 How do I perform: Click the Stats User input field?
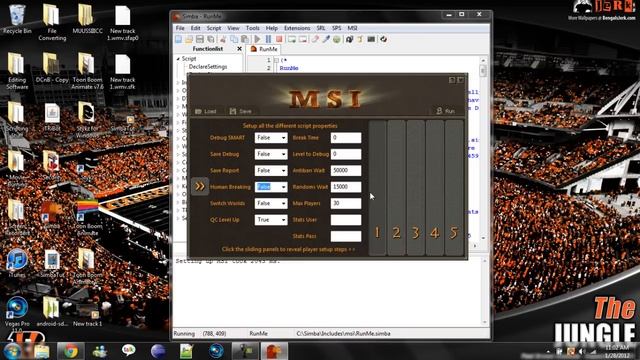pos(346,220)
